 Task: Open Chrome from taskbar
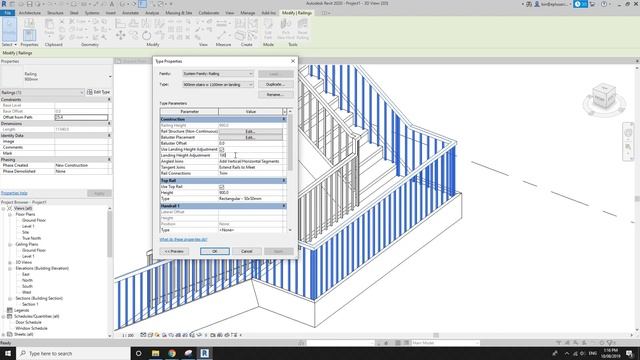(172, 353)
